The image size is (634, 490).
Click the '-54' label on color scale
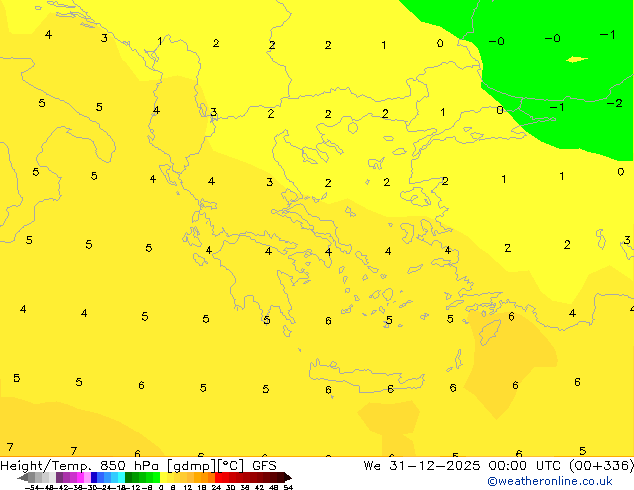(x=32, y=488)
